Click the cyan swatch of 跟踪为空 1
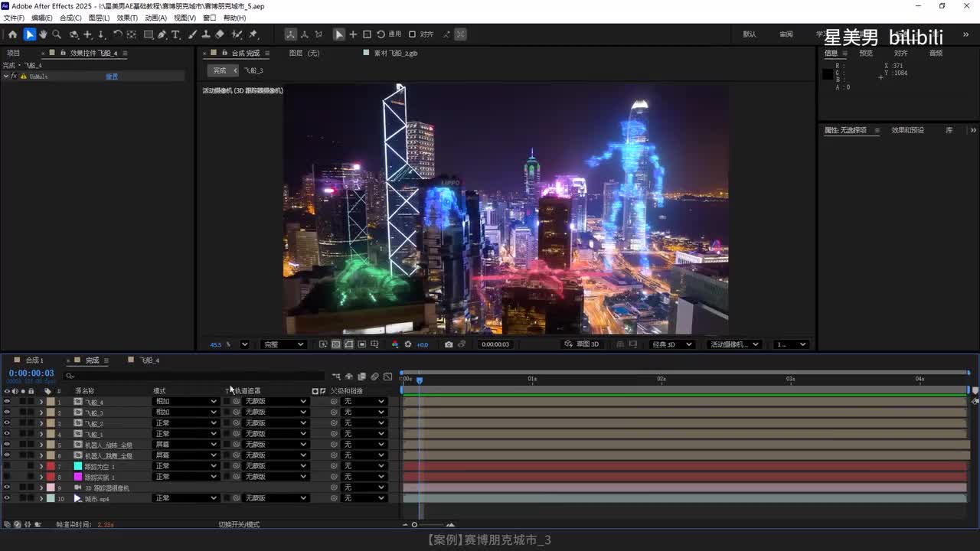Viewport: 980px width, 551px height. coord(78,466)
